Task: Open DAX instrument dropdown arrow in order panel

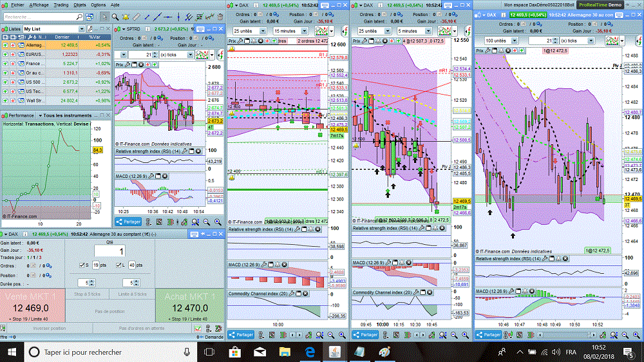Action: [x=6, y=234]
